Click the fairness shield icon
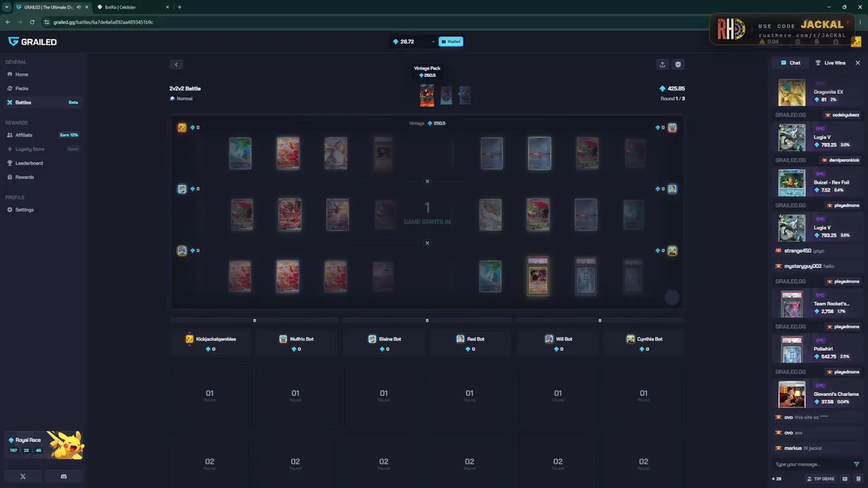 678,64
